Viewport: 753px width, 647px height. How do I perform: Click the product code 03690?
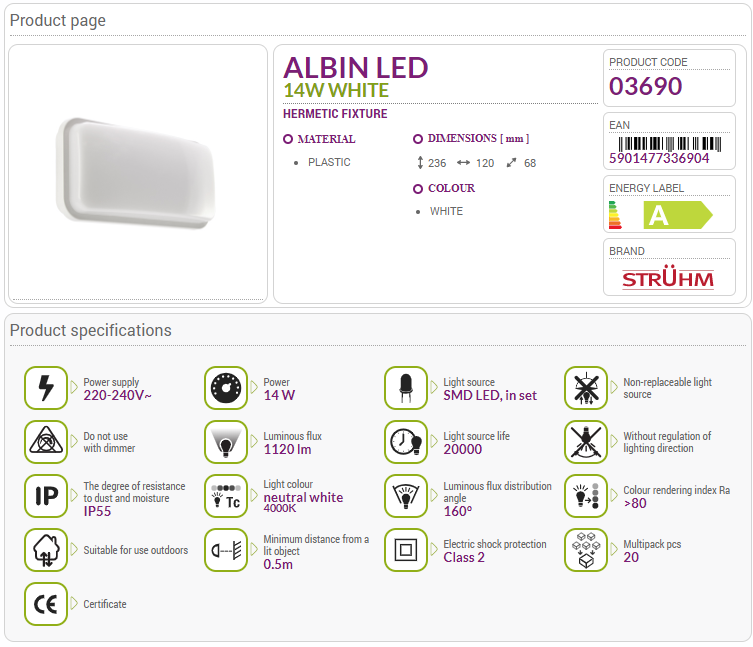coord(645,86)
